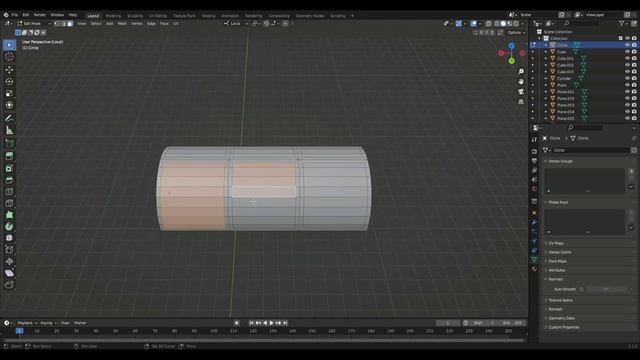
Task: Play the animation forward
Action: 272,323
